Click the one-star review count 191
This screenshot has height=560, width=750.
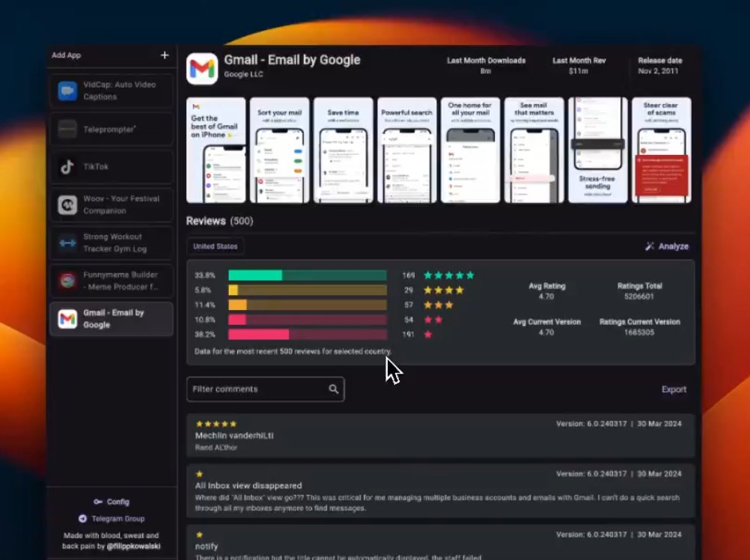click(408, 335)
